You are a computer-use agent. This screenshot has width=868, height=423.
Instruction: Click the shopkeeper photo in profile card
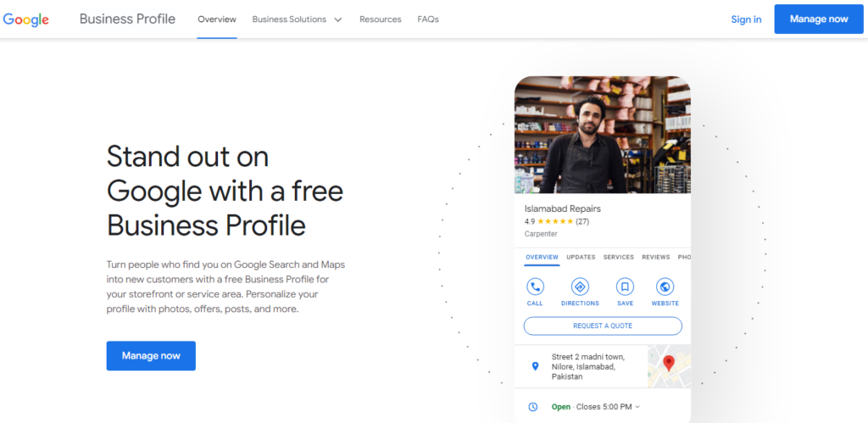[x=603, y=135]
